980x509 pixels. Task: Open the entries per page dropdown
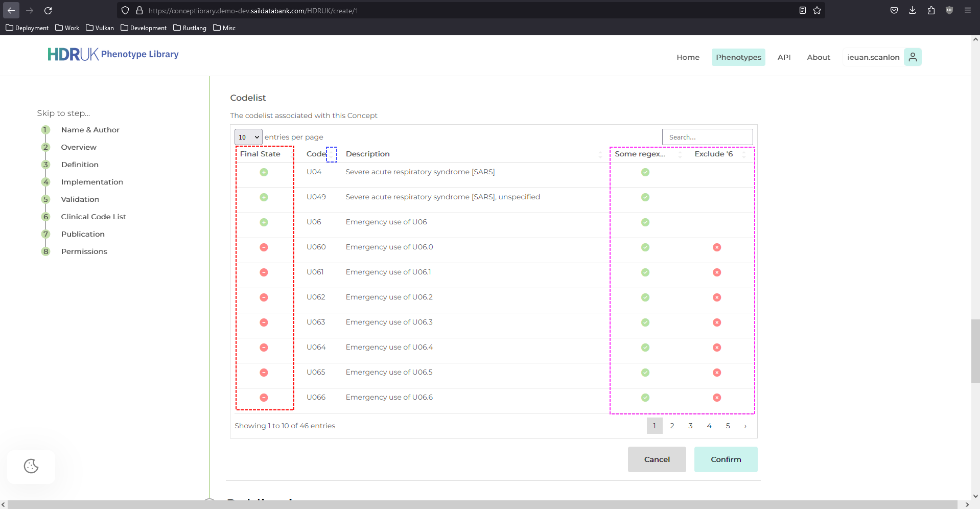248,137
